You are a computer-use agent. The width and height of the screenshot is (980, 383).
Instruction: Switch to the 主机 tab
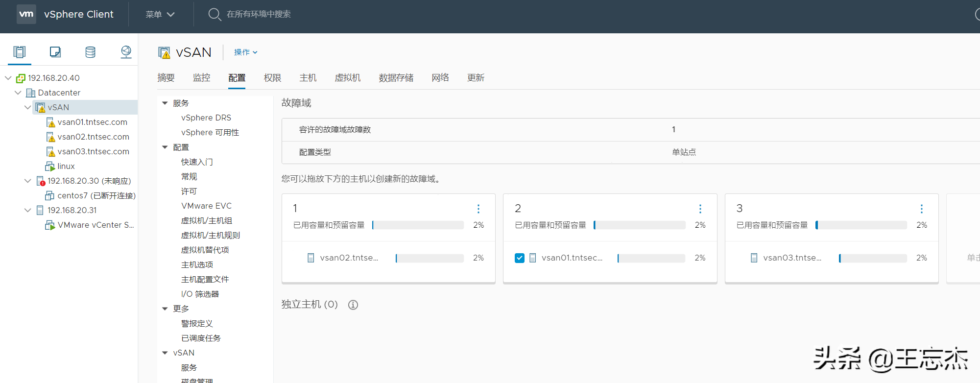coord(308,77)
